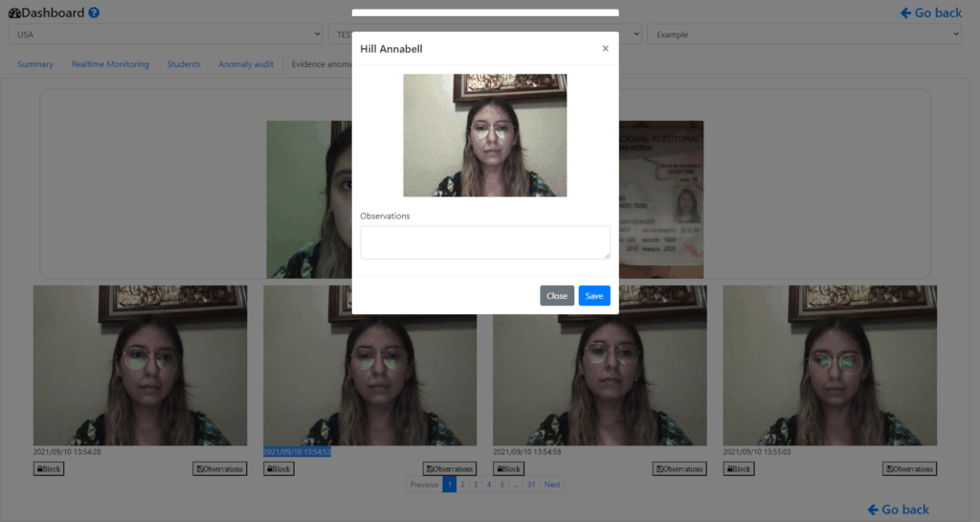This screenshot has width=980, height=522.
Task: Switch to the Realtime Monitoring tab
Action: 110,64
